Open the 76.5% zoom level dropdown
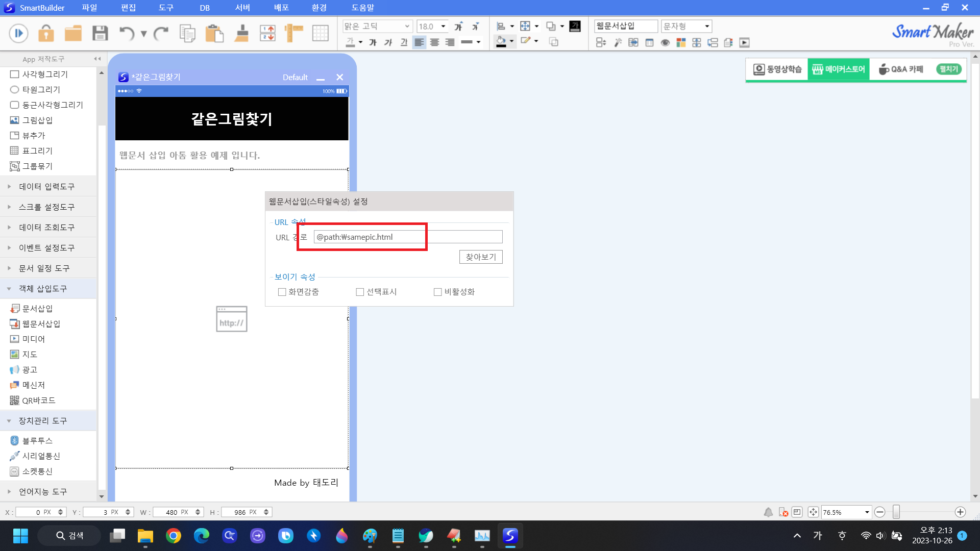Viewport: 980px width, 551px height. [x=867, y=512]
